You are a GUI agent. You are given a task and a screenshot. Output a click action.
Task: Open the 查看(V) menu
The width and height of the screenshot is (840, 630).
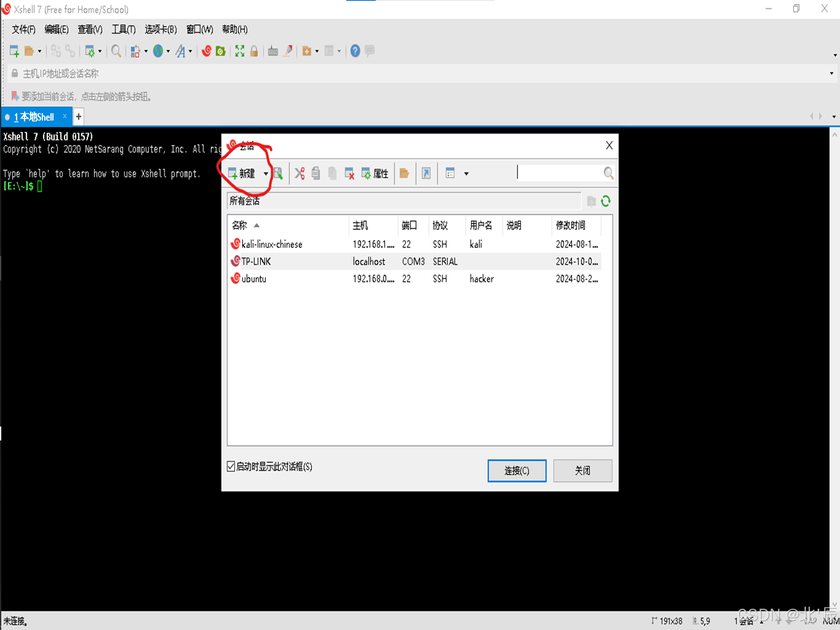pyautogui.click(x=90, y=29)
